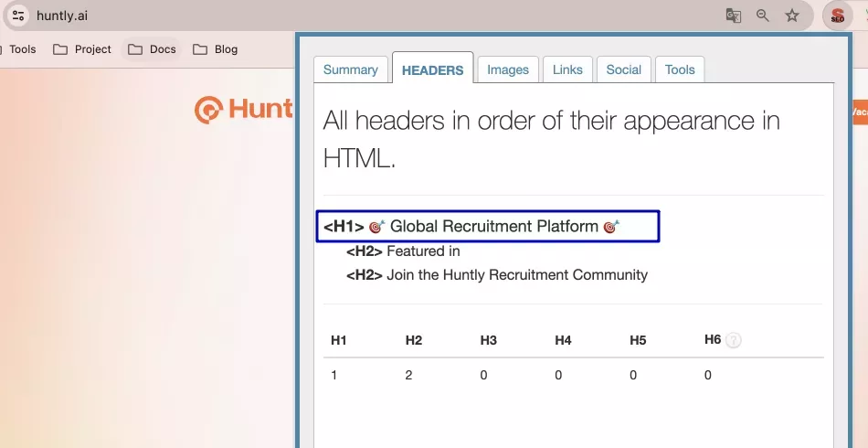Screen dimensions: 868x448
Task: Click the huntly.ai URL in address bar
Action: tap(62, 16)
